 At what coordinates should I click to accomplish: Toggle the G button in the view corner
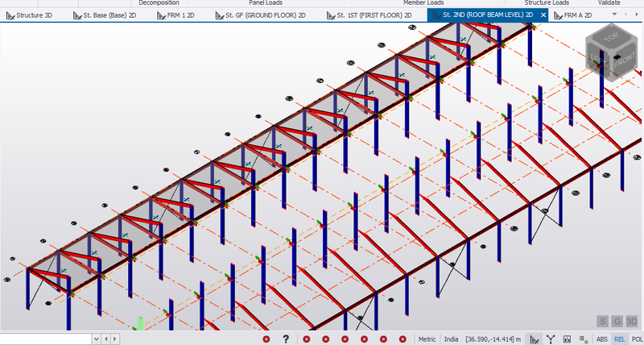tap(617, 321)
